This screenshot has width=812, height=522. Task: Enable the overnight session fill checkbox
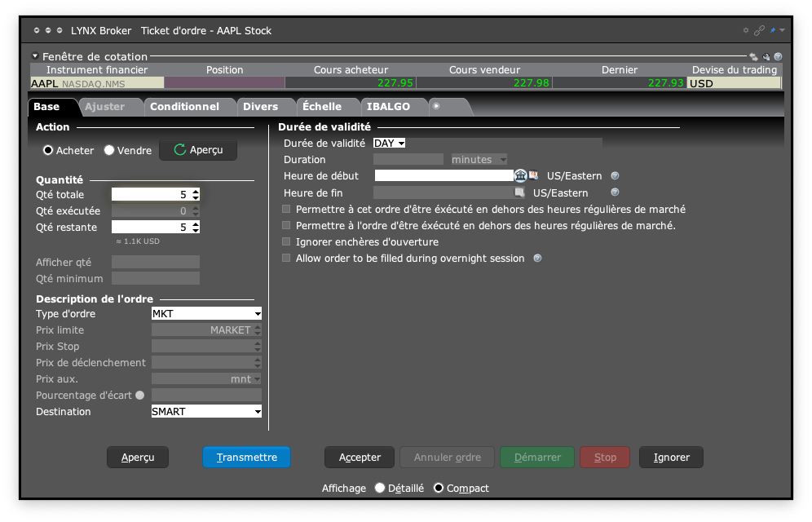point(286,258)
